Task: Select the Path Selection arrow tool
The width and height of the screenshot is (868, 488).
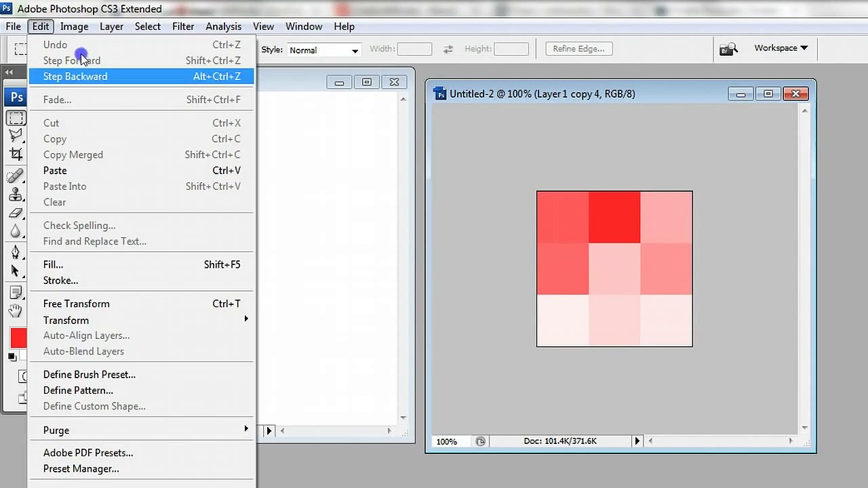Action: click(x=16, y=270)
